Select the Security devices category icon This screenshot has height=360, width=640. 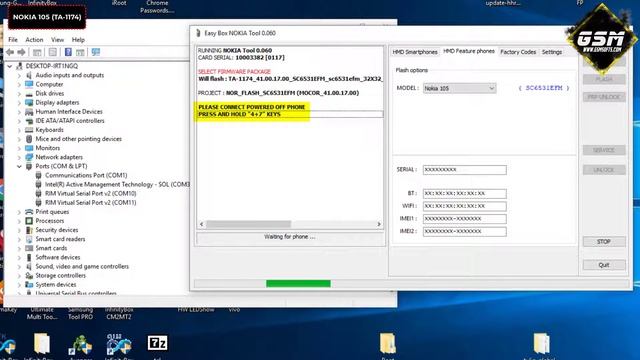(29, 230)
